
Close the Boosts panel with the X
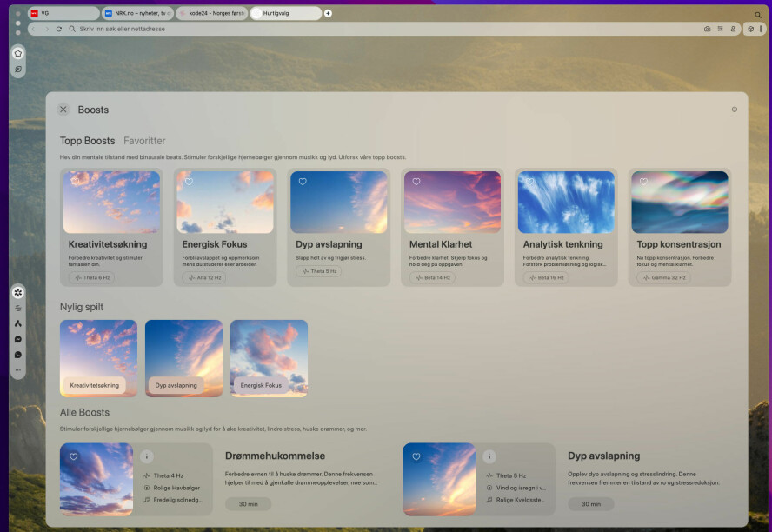click(x=63, y=110)
